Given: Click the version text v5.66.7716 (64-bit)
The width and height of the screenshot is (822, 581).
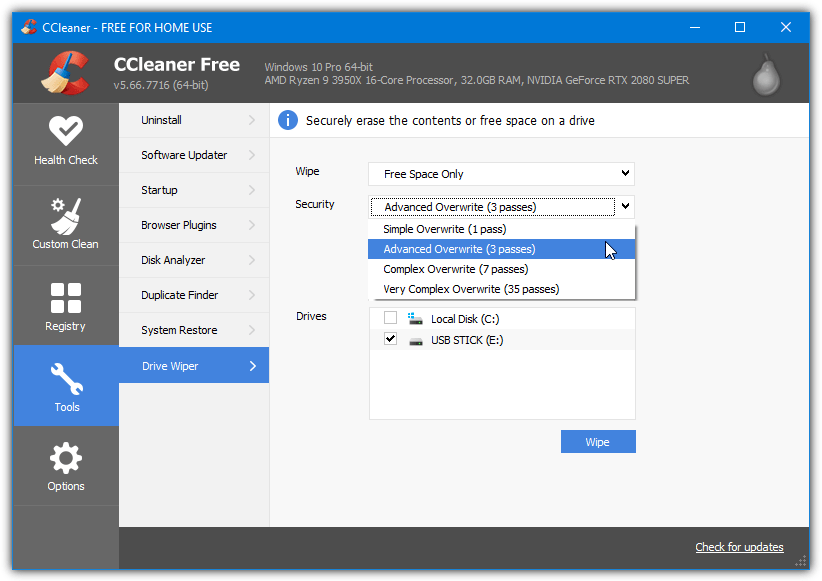Looking at the screenshot, I should (x=161, y=85).
